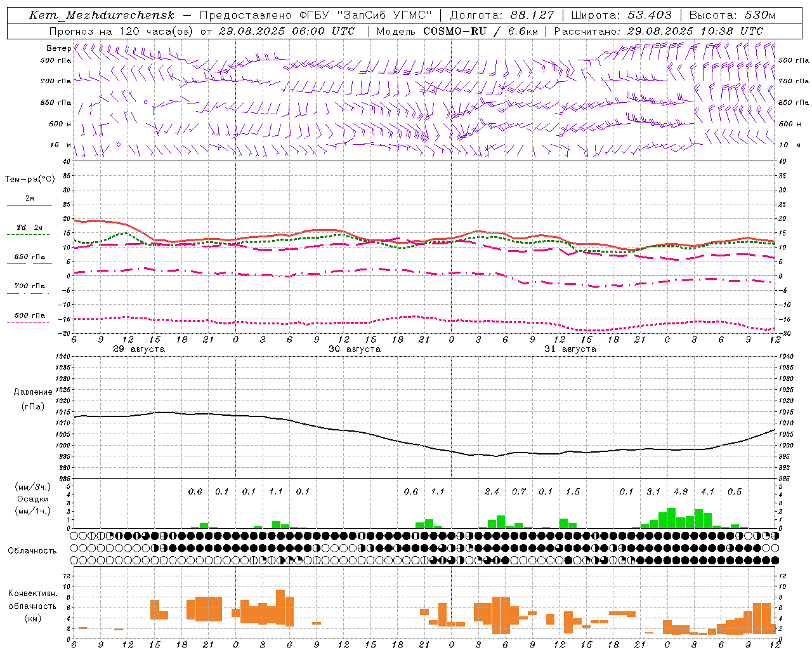Click the 31 августа date label
This screenshot has width=812, height=650.
pyautogui.click(x=570, y=349)
